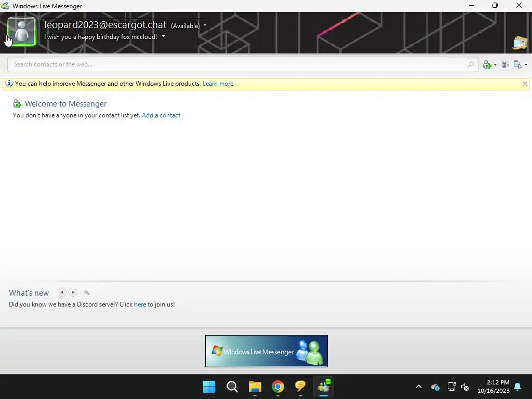The height and width of the screenshot is (399, 532).
Task: Click the Welcome to Messenger contact icon
Action: coord(17,103)
